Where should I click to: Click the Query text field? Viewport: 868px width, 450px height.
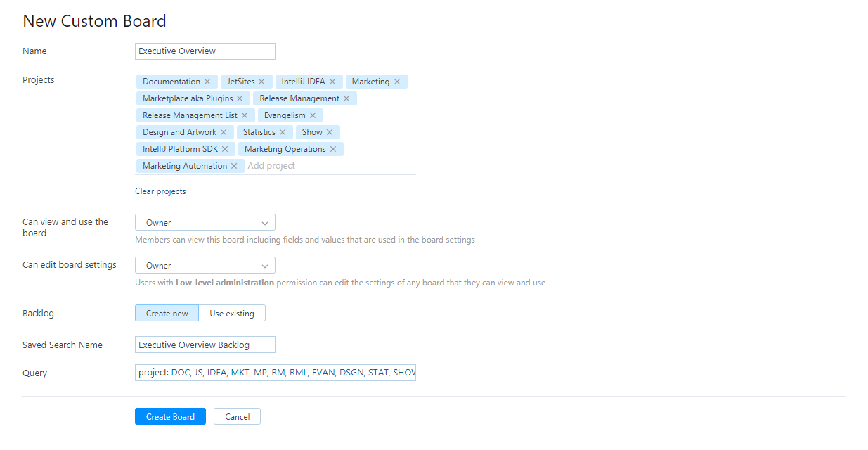pos(276,373)
